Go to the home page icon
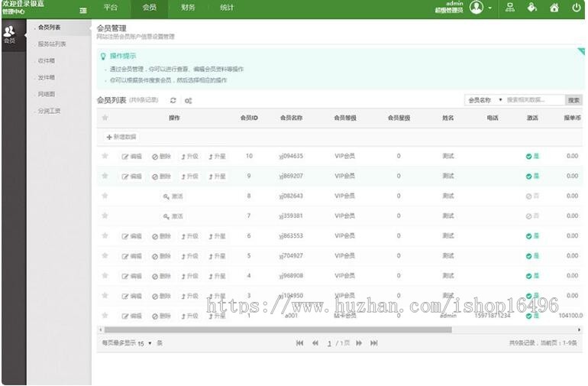The image size is (588, 386). click(554, 7)
